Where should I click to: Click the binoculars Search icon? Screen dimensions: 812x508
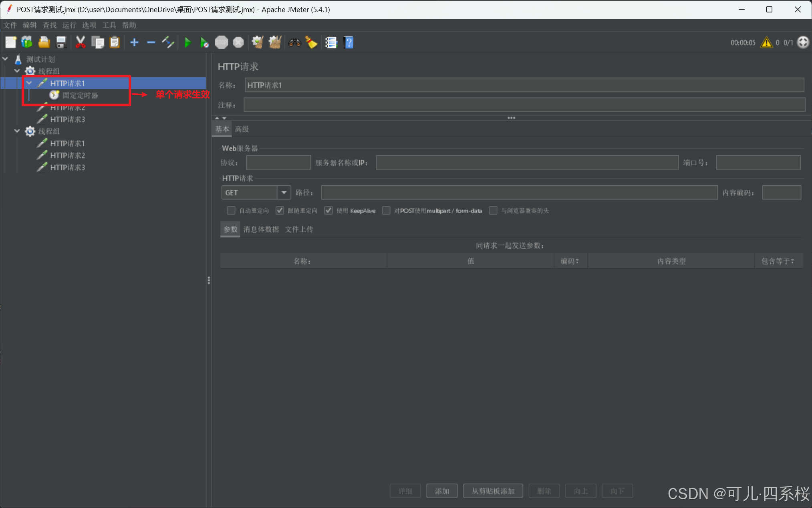click(x=294, y=42)
